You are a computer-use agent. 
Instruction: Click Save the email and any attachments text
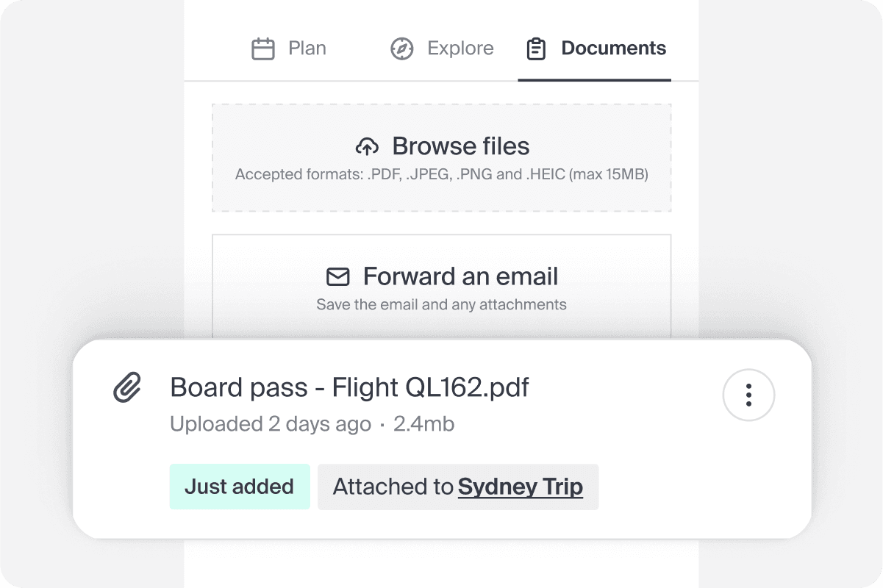point(442,304)
